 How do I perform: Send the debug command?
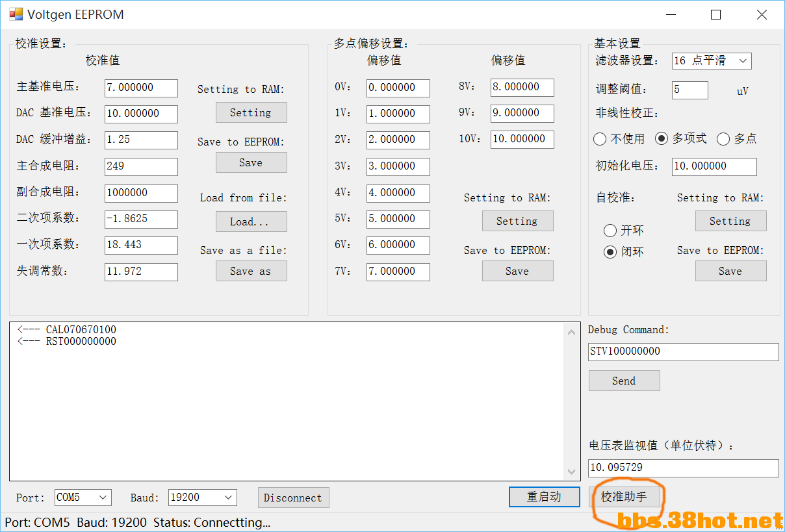624,381
